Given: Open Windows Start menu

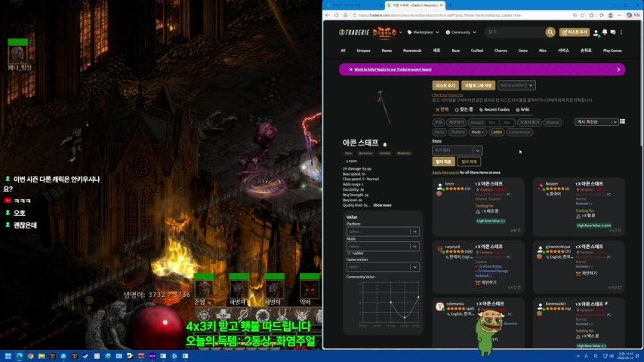Looking at the screenshot, I should point(8,356).
